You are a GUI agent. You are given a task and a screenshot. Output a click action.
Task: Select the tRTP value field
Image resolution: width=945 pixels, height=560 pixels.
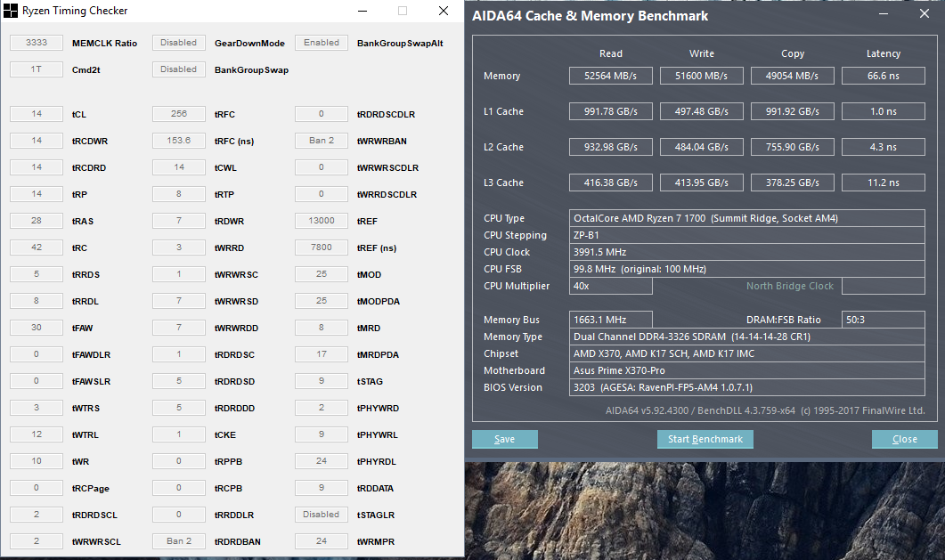pyautogui.click(x=179, y=194)
